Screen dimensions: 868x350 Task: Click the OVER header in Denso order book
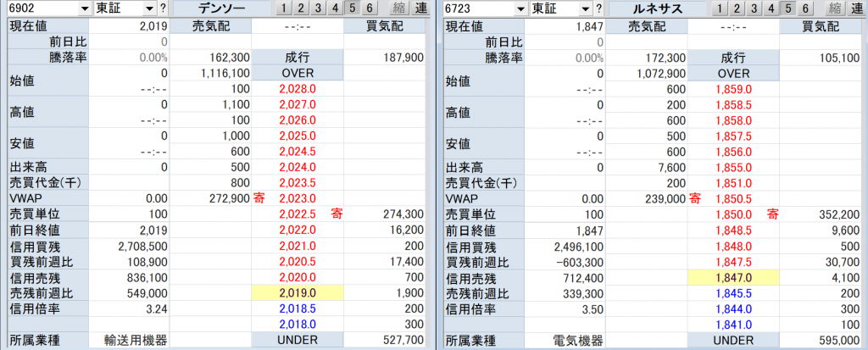coord(298,73)
